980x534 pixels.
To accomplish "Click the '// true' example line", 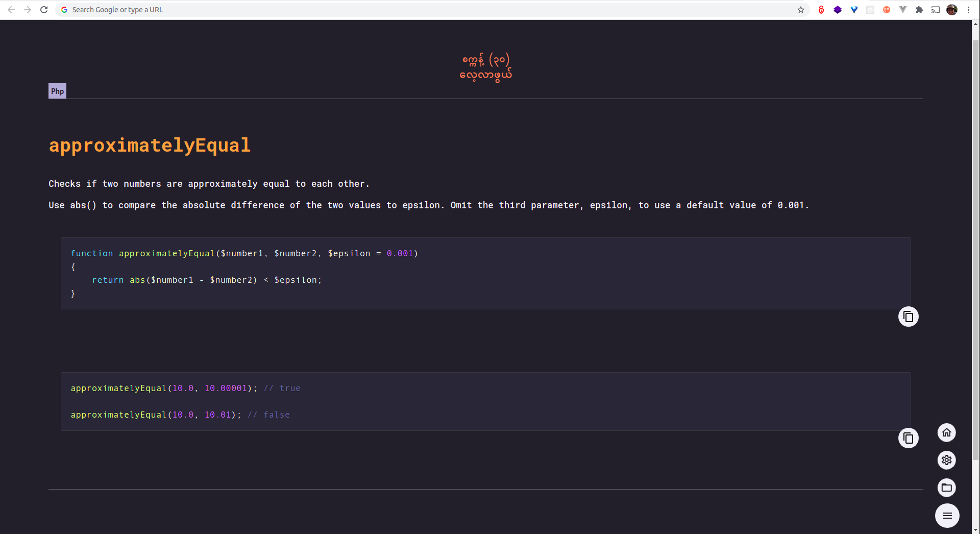I will [x=186, y=388].
